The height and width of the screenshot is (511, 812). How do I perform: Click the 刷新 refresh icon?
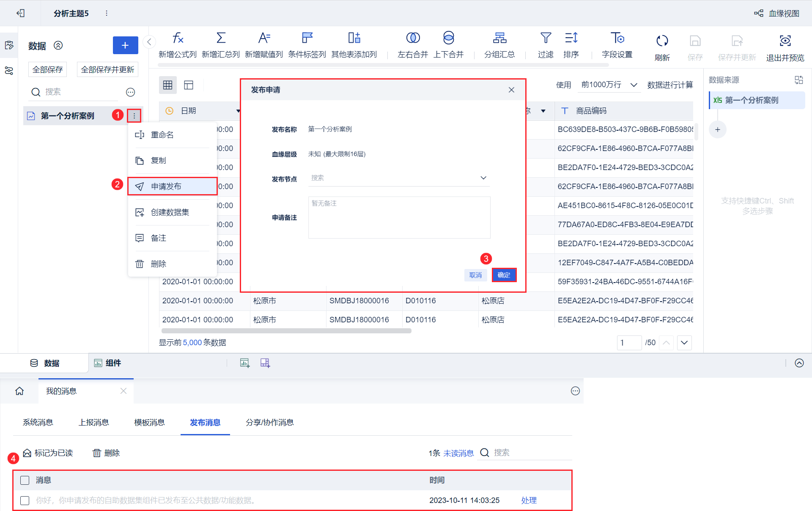pos(662,41)
